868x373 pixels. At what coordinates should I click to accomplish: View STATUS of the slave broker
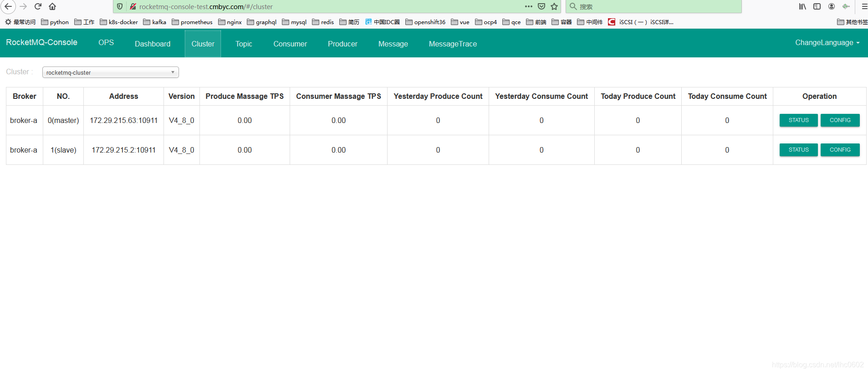pos(798,150)
